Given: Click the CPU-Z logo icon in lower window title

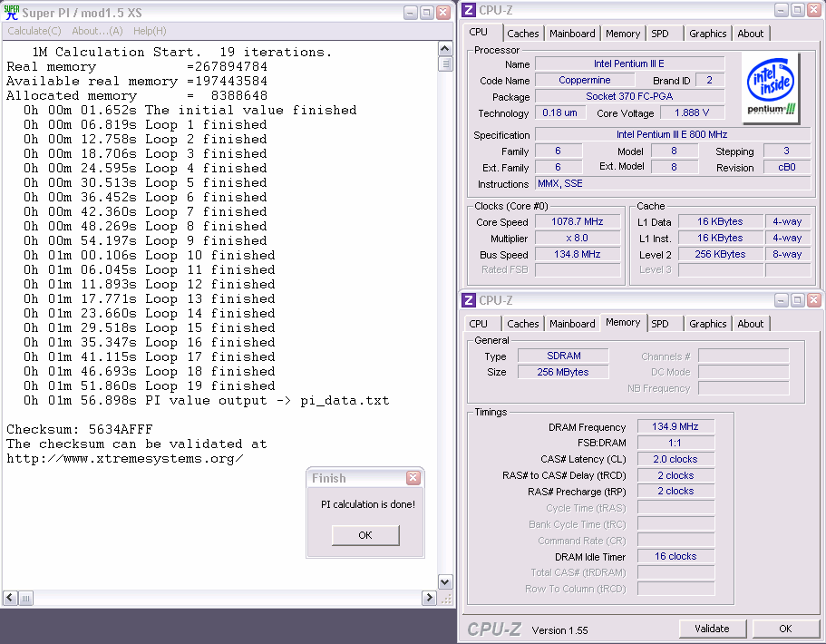Looking at the screenshot, I should tap(469, 300).
